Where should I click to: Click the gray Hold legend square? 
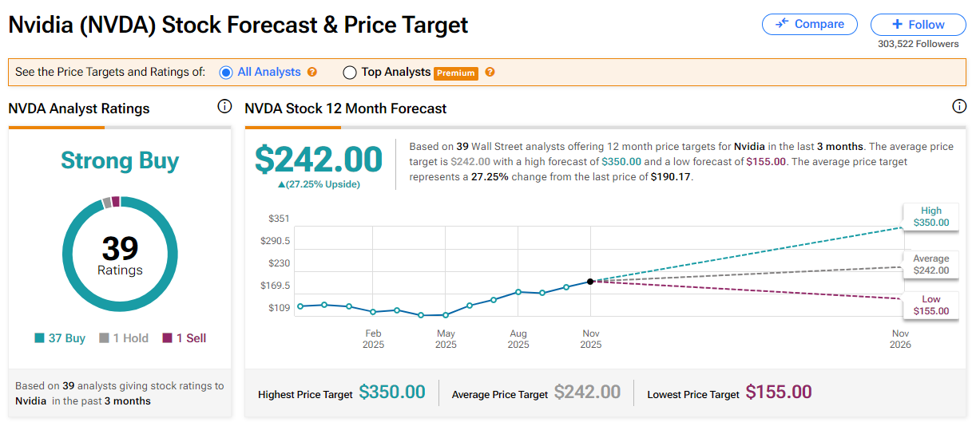[x=104, y=338]
